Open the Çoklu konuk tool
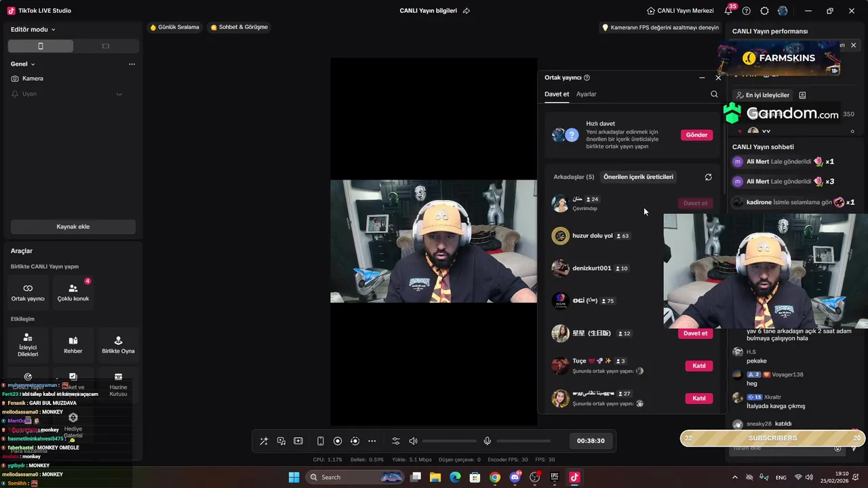This screenshot has width=868, height=488. [x=73, y=291]
